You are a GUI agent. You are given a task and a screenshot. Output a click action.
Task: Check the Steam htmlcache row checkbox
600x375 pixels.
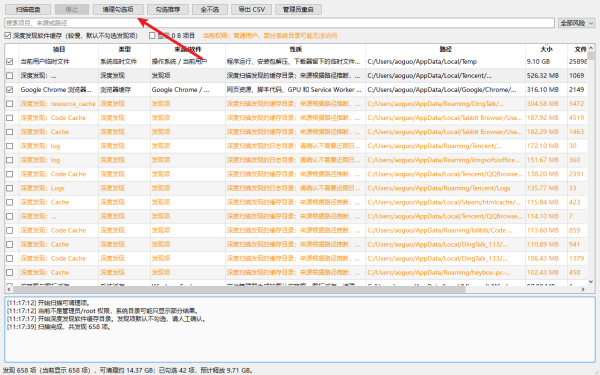click(x=10, y=202)
